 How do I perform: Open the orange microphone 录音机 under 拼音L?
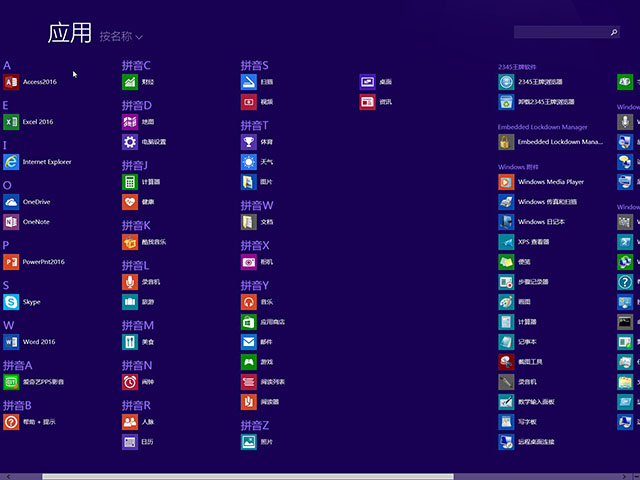click(141, 282)
